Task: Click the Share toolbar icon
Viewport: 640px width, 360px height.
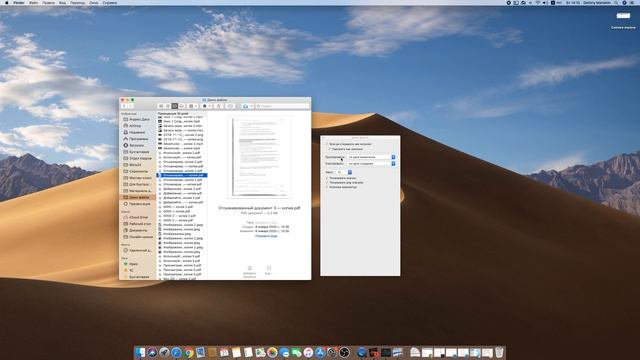Action: [218, 106]
